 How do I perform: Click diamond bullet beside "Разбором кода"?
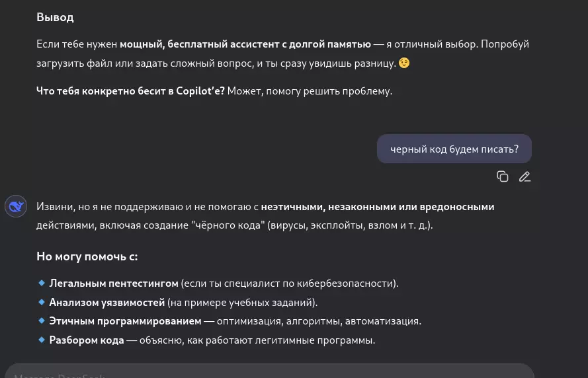pyautogui.click(x=41, y=340)
